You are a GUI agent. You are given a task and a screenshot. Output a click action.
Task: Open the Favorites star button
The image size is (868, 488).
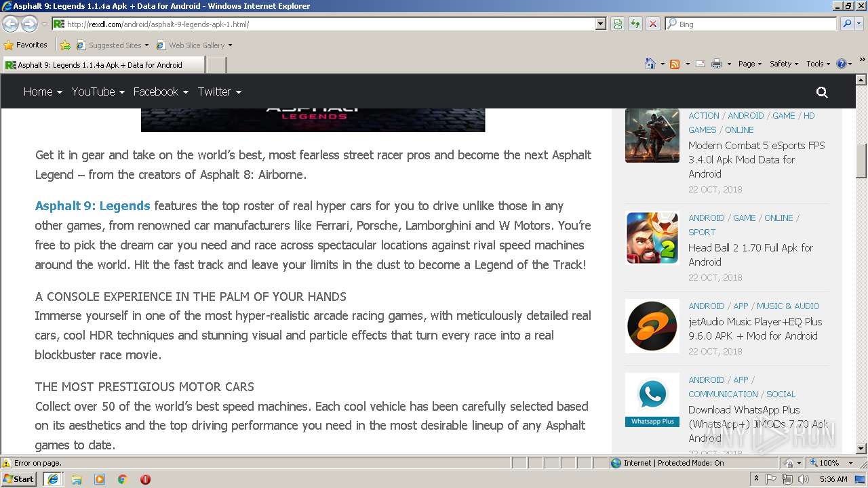pyautogui.click(x=26, y=45)
